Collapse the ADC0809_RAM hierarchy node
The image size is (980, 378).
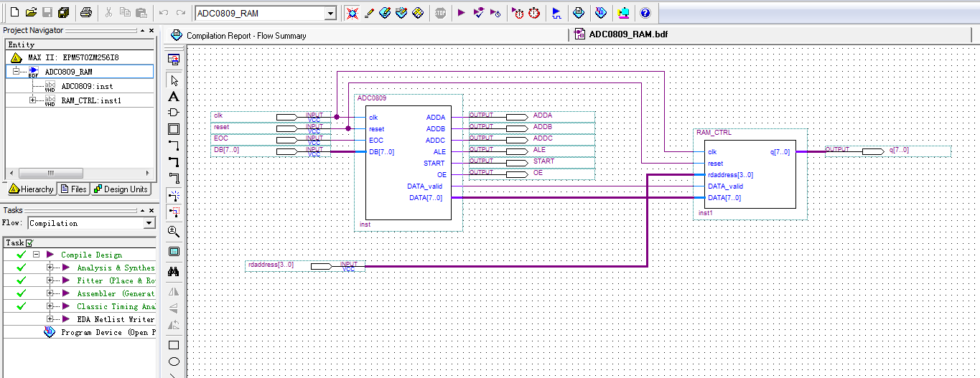pos(16,72)
